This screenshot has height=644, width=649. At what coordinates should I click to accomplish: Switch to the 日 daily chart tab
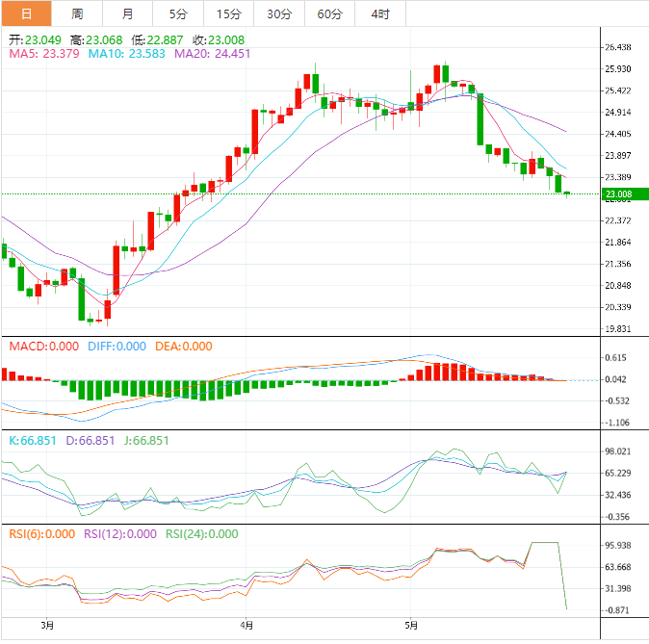click(26, 13)
